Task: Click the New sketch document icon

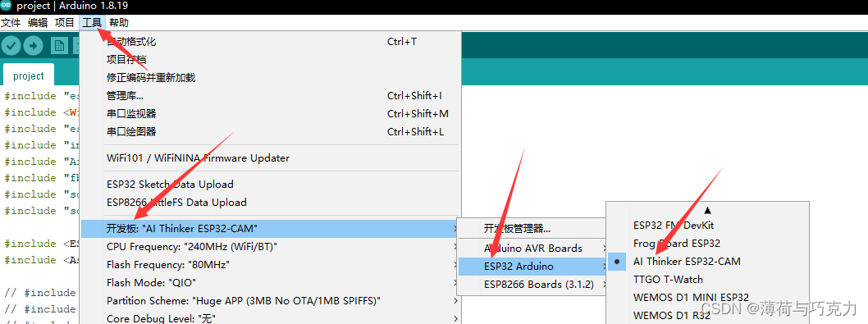Action: point(59,45)
